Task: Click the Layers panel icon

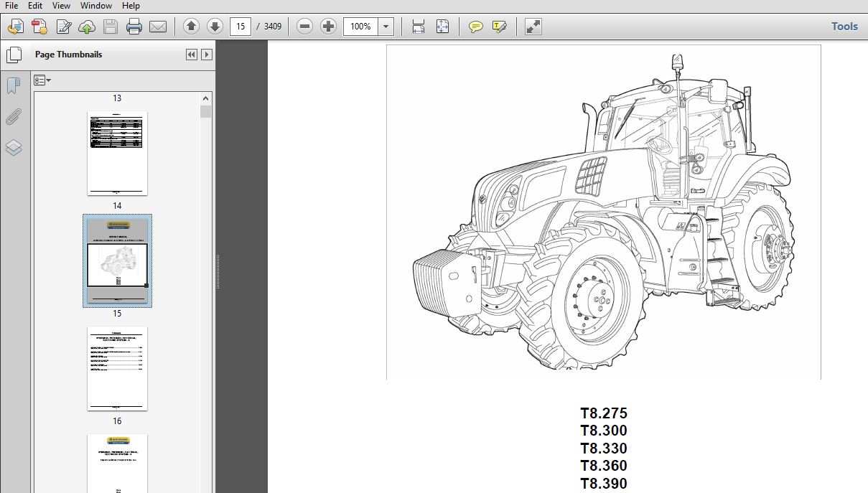Action: coord(14,148)
